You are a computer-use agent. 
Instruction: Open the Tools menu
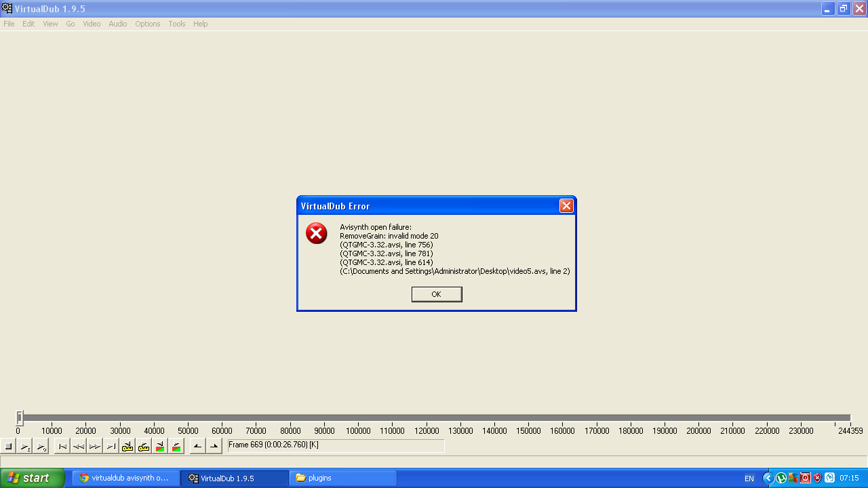[177, 24]
